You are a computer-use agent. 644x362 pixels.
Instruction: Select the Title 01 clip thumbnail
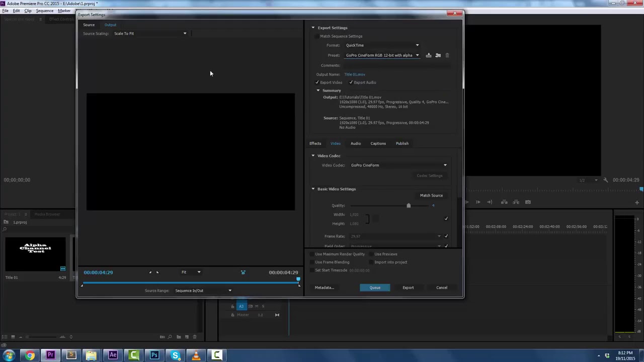(35, 255)
